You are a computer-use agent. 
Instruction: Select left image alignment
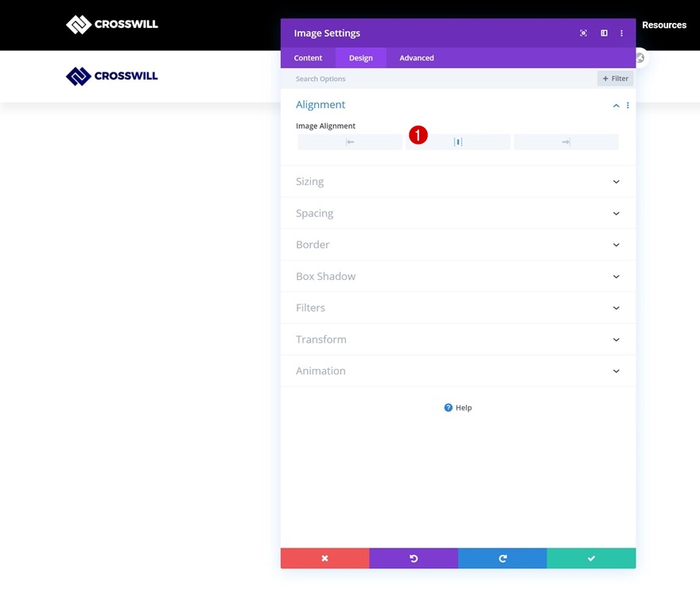coord(349,142)
